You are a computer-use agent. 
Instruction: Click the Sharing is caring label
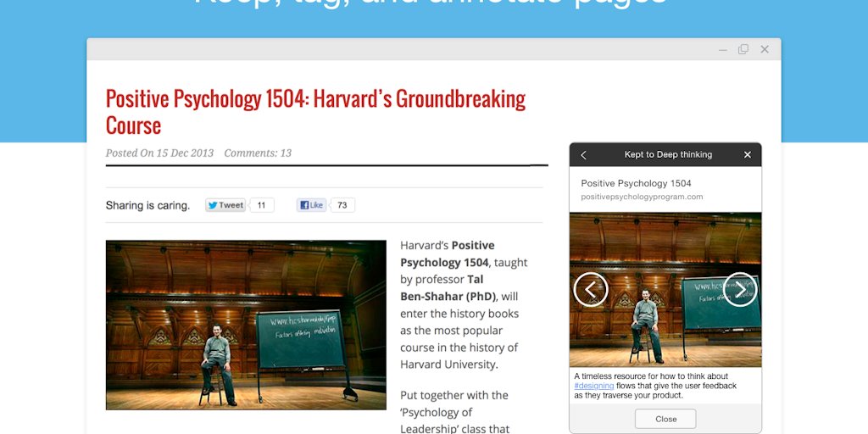click(x=147, y=205)
